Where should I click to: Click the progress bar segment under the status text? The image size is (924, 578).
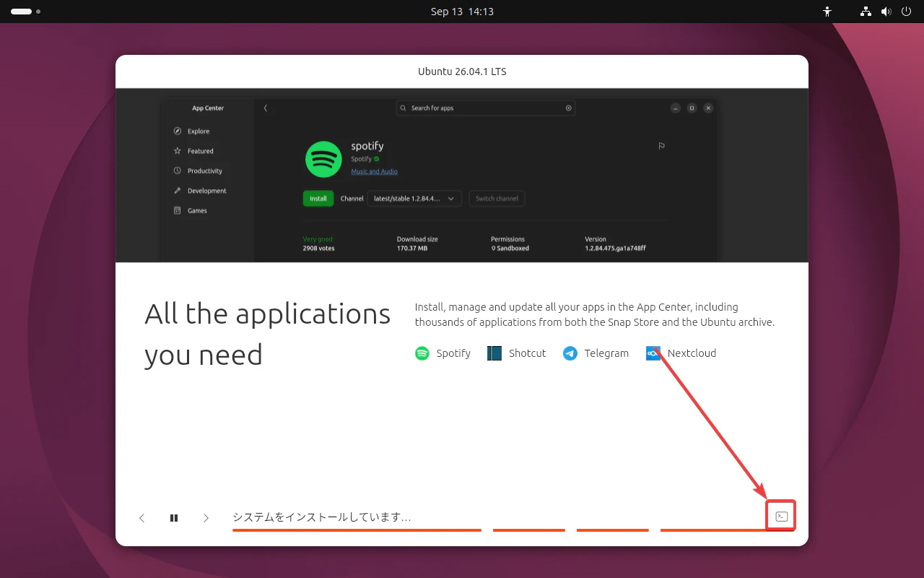357,530
